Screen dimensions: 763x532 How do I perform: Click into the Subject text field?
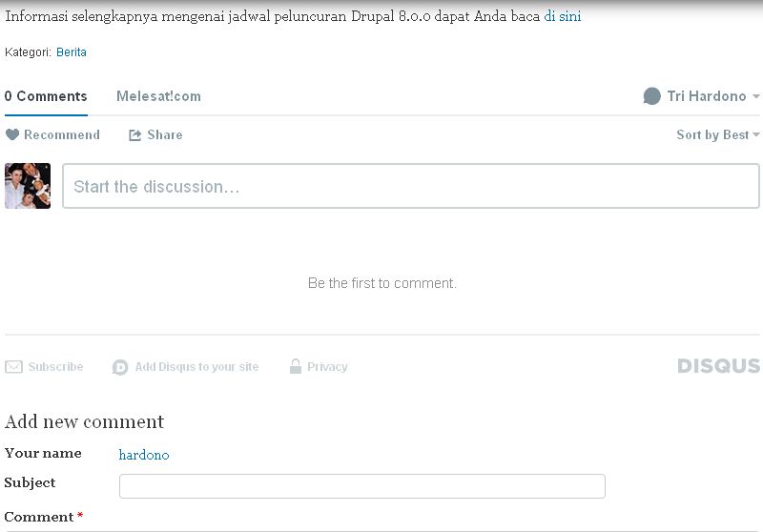361,486
